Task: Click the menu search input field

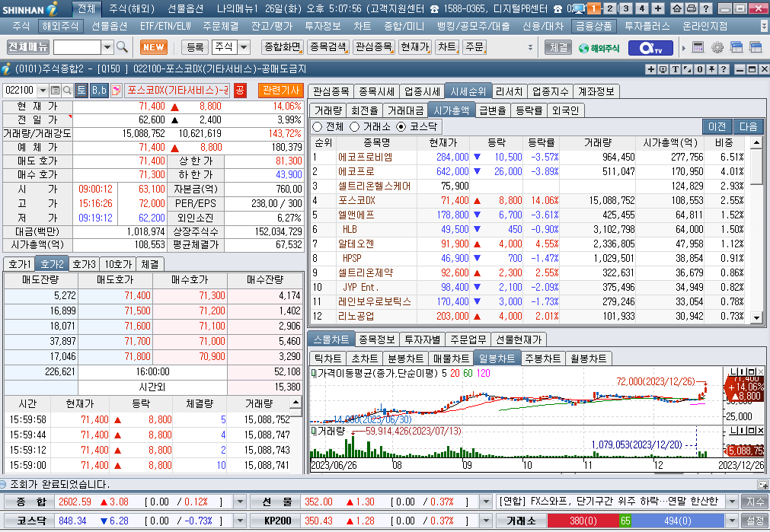Action: (77, 47)
